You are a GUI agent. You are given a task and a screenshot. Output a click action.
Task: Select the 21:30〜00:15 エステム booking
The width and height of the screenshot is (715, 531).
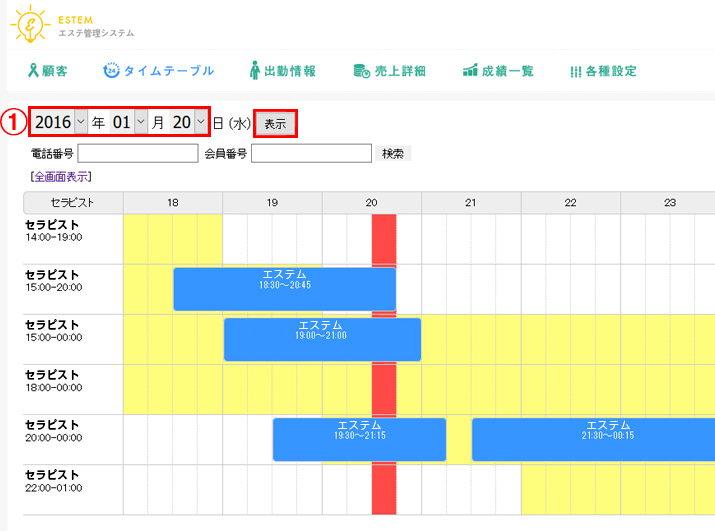pyautogui.click(x=592, y=439)
